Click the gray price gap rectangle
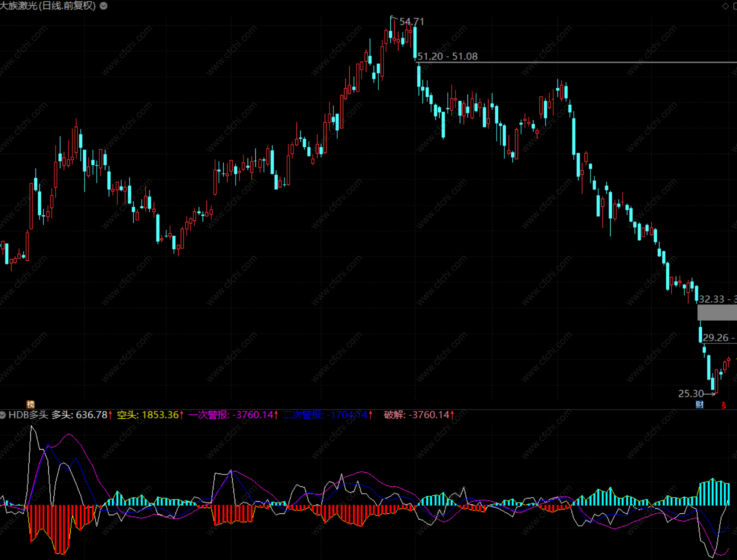This screenshot has height=560, width=737. click(717, 312)
